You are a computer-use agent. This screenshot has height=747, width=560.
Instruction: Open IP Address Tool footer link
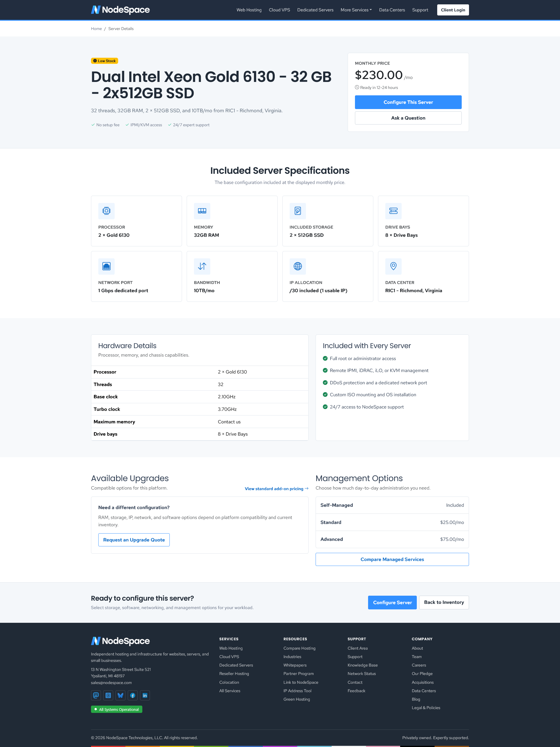tap(297, 691)
